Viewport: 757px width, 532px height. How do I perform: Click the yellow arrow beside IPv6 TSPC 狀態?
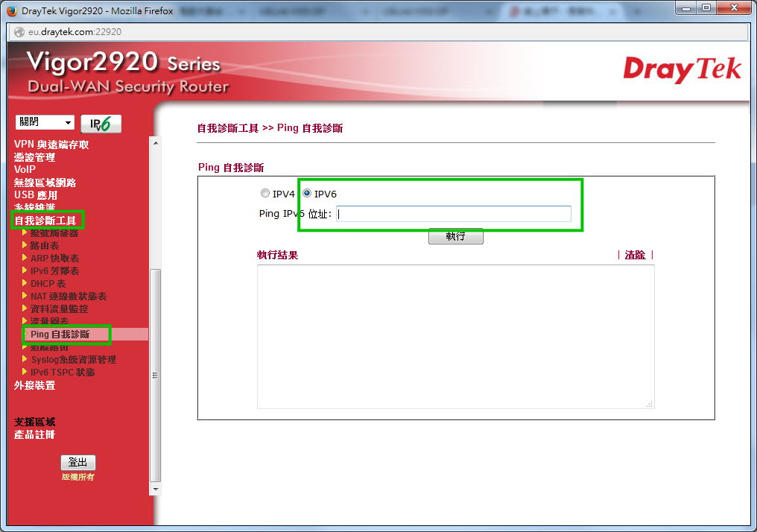pyautogui.click(x=24, y=372)
